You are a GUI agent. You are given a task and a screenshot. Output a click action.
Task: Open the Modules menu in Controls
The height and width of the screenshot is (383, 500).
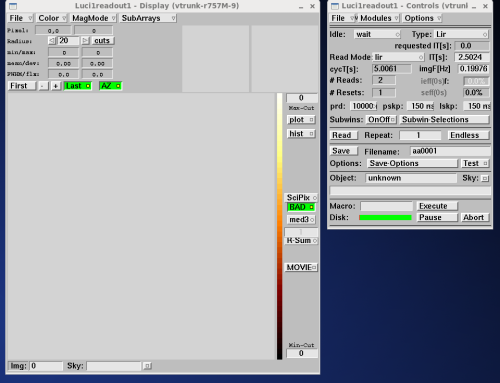pos(378,18)
